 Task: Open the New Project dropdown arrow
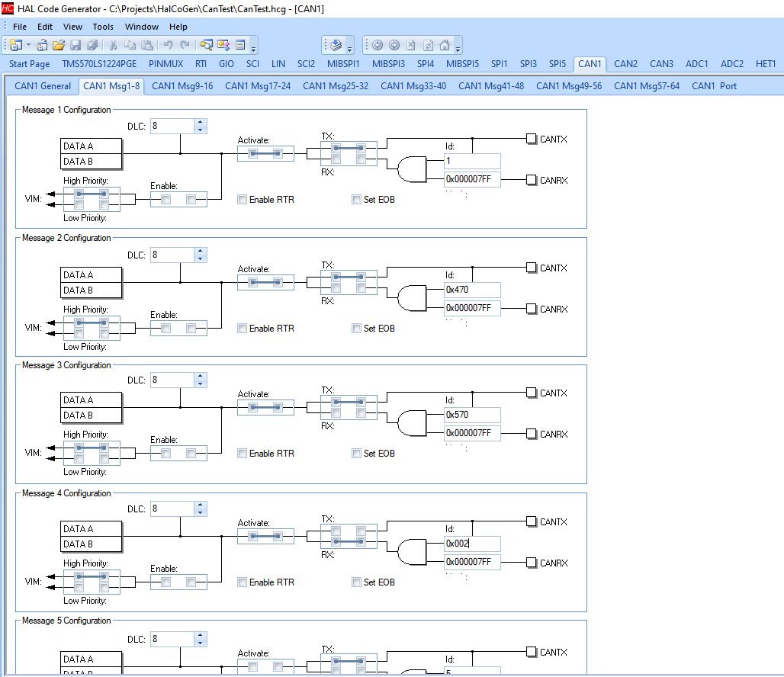(28, 45)
